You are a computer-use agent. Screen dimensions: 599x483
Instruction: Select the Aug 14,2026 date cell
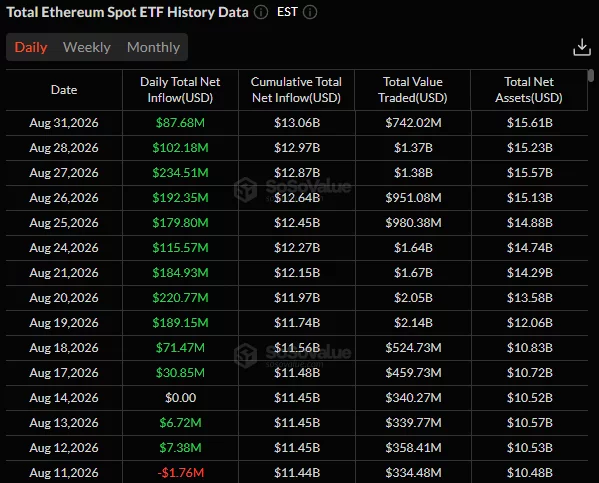click(x=64, y=398)
